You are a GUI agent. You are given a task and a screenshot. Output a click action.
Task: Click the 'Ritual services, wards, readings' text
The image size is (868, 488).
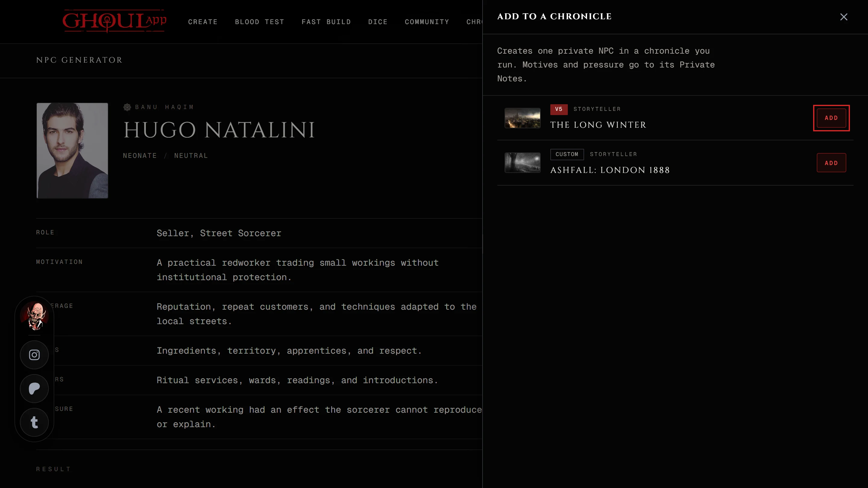coord(297,380)
